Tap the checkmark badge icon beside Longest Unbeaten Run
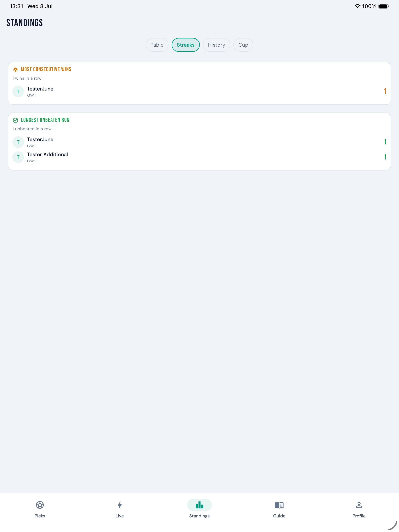 pyautogui.click(x=15, y=120)
